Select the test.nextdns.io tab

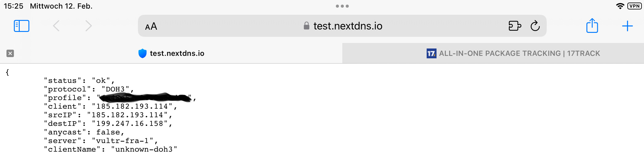point(171,53)
